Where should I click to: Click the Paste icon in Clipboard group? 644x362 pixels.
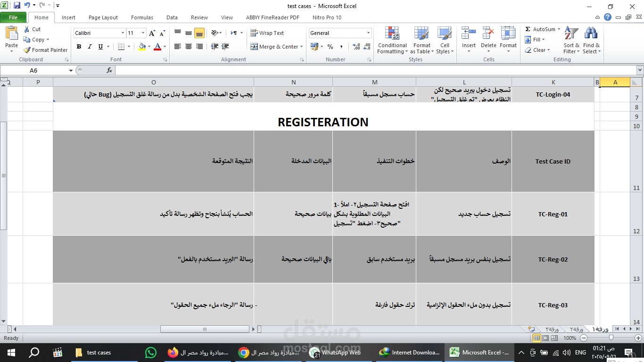tap(11, 34)
